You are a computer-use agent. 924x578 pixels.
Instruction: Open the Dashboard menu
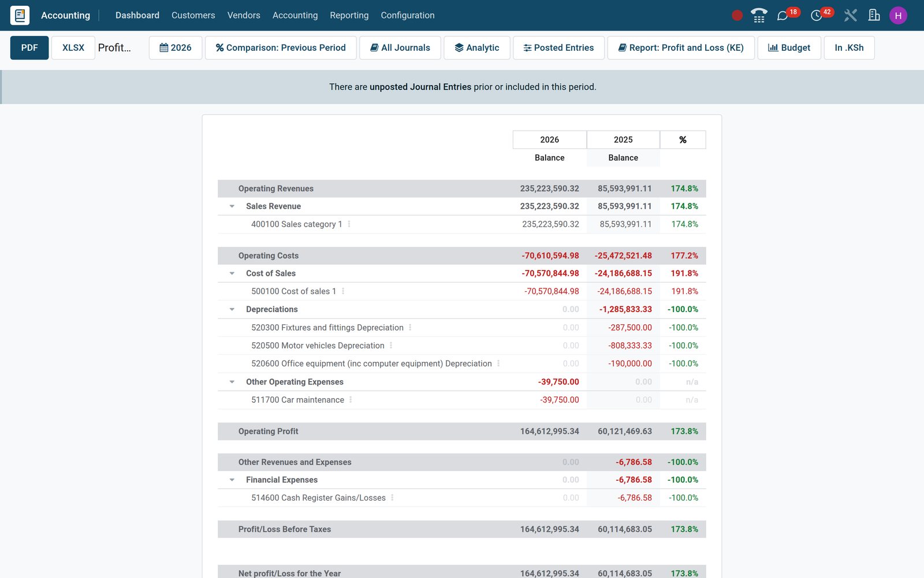pos(137,16)
